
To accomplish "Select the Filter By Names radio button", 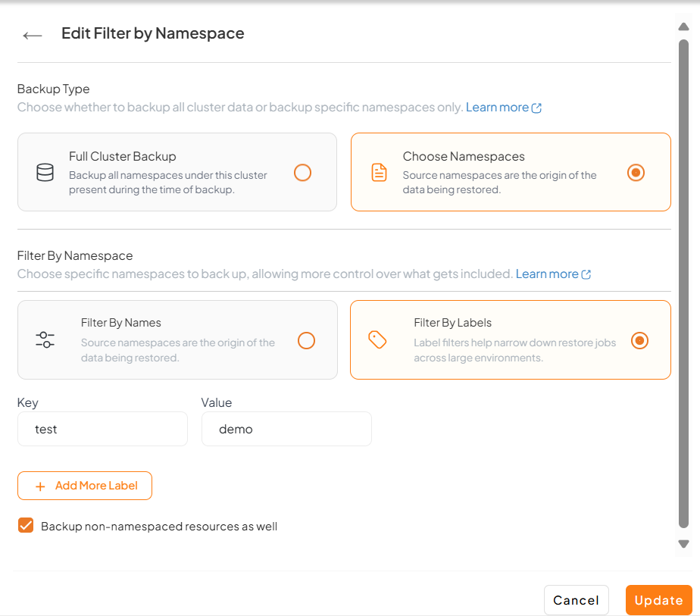I will tap(306, 341).
